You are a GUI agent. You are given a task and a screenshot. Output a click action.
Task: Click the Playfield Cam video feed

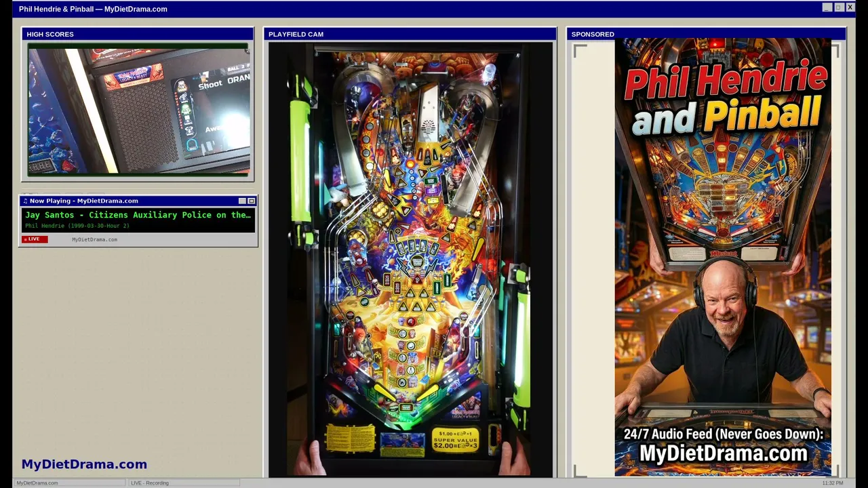[410, 260]
